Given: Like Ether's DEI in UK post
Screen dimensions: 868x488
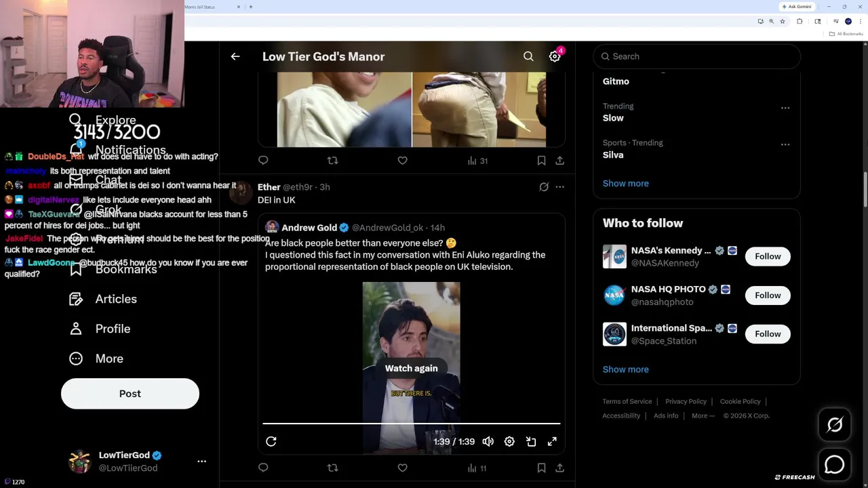Looking at the screenshot, I should point(402,468).
